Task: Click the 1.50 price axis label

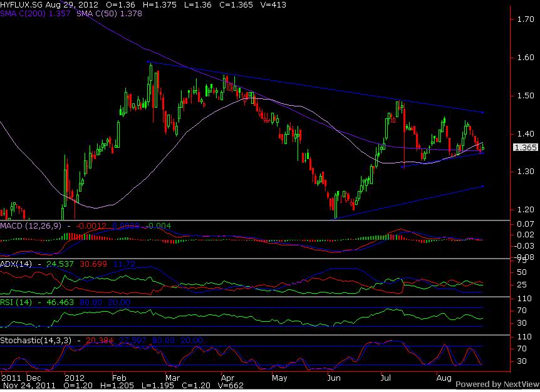Action: click(x=526, y=95)
